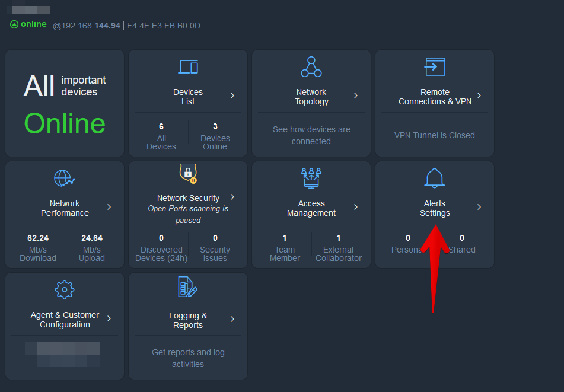Open Remote Connections & VPN chevron
Screen dimensions: 564x392
click(x=479, y=96)
